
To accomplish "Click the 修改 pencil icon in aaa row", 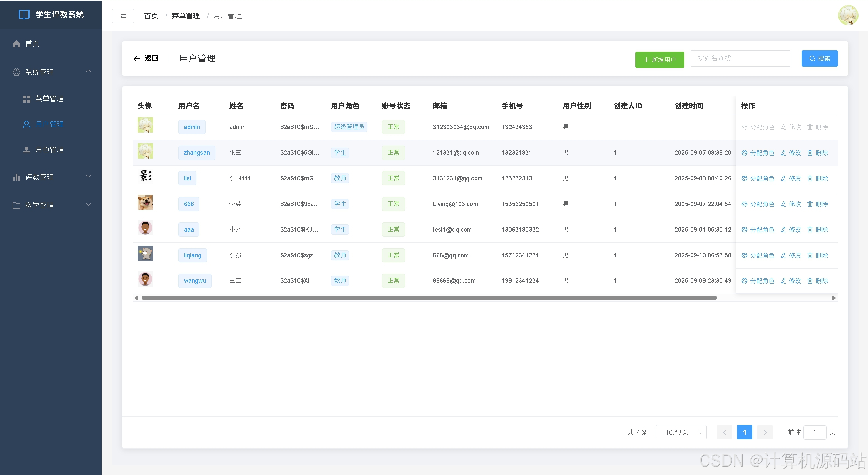I will click(784, 230).
